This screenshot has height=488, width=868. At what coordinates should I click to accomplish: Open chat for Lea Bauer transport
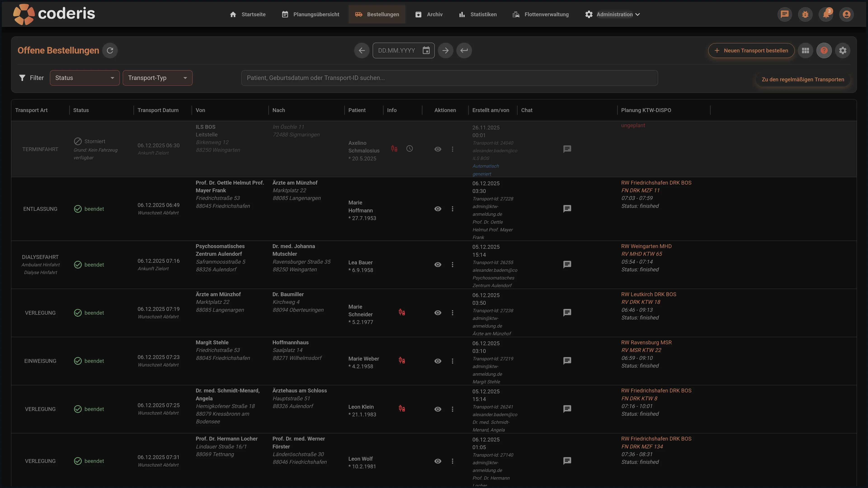pos(567,265)
